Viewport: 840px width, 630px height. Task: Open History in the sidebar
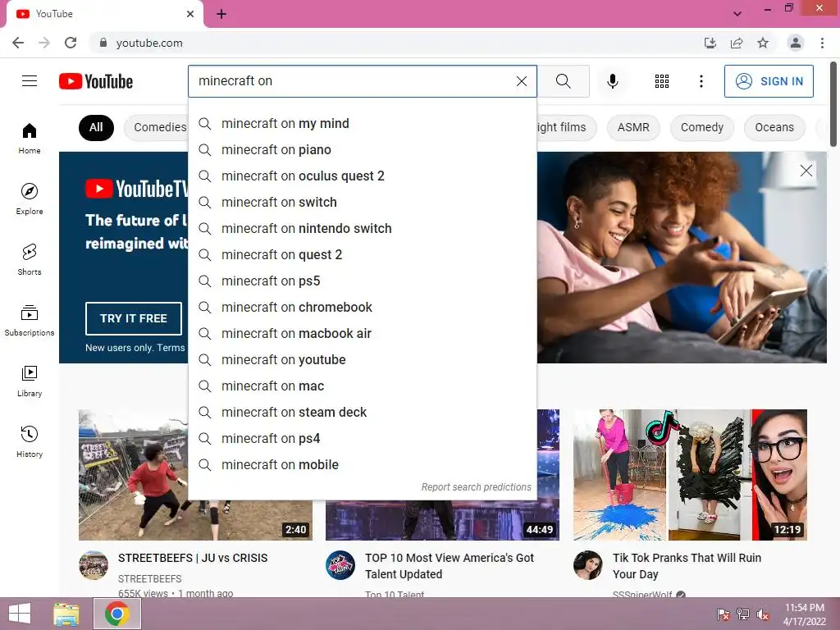[30, 441]
